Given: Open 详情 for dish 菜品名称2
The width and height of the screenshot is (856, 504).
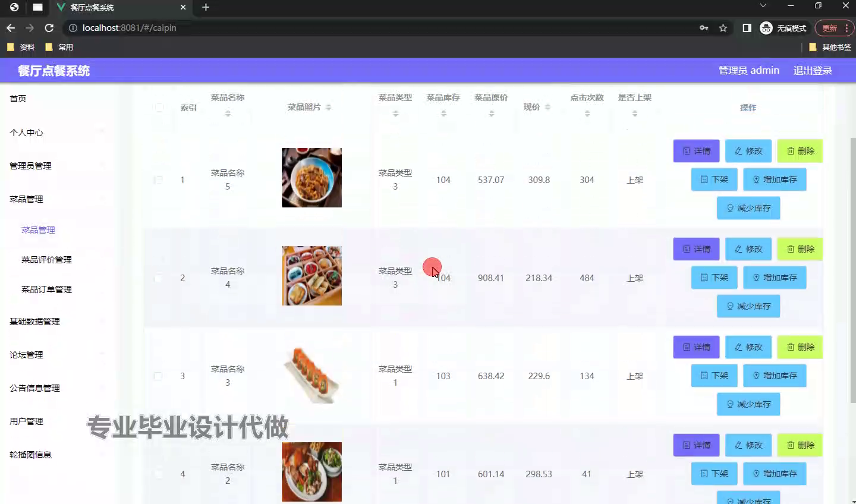Looking at the screenshot, I should pyautogui.click(x=696, y=445).
